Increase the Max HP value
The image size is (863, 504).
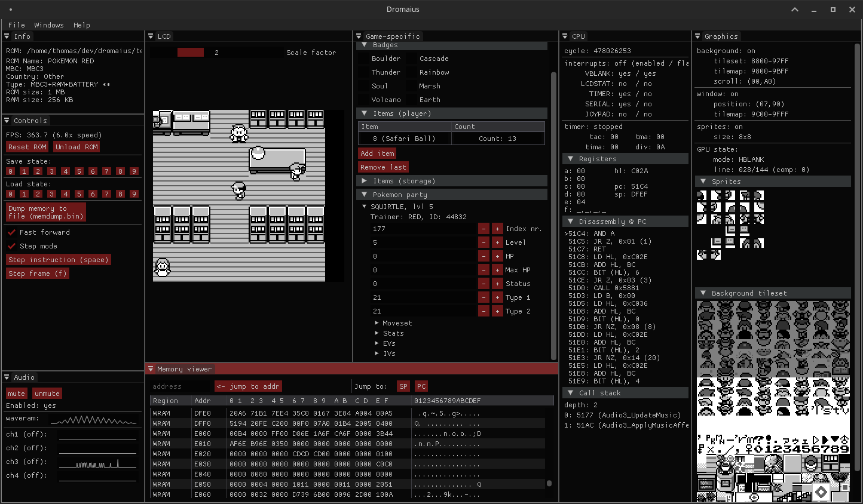[x=497, y=270]
